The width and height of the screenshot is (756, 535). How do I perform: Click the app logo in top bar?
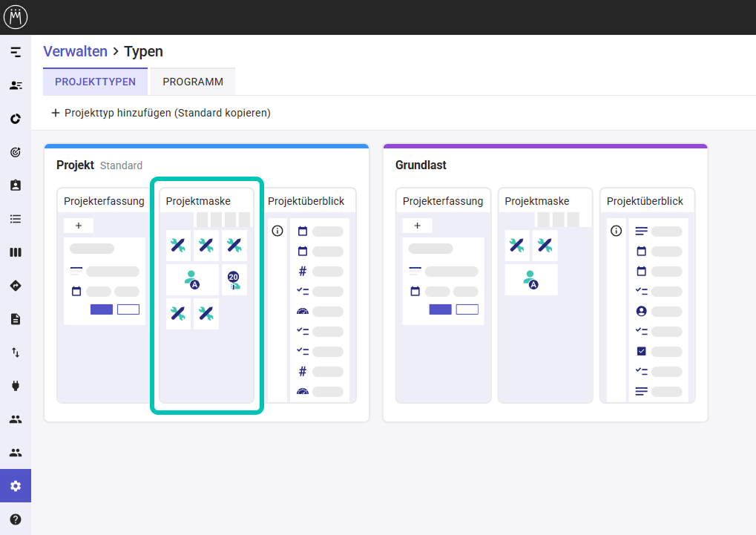16,17
